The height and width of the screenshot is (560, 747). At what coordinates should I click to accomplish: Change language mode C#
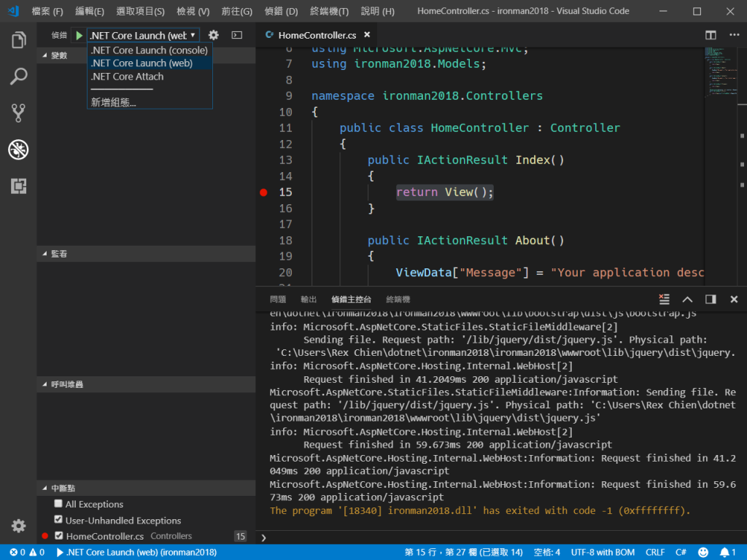[x=681, y=553]
